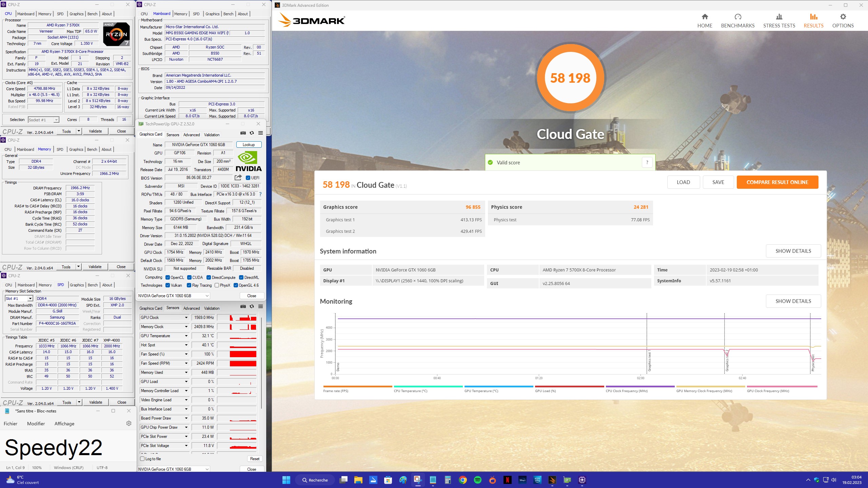Click COMPARE RESULT ONLINE
This screenshot has width=868, height=488.
click(x=777, y=182)
